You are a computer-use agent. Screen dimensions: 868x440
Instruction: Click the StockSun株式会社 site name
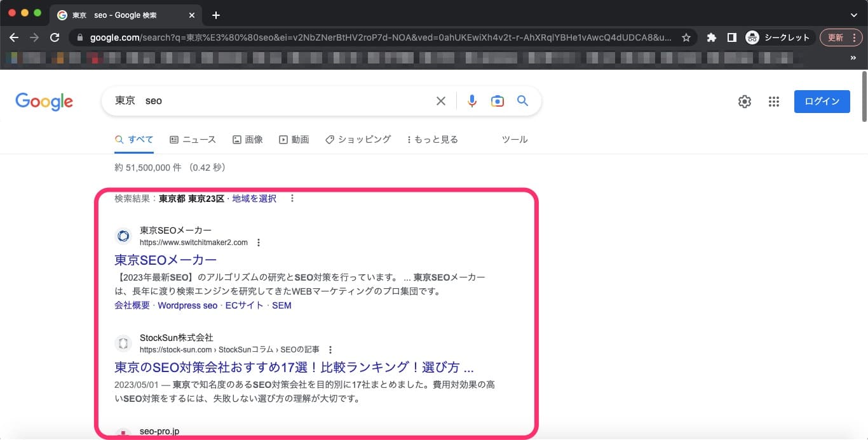tap(177, 338)
